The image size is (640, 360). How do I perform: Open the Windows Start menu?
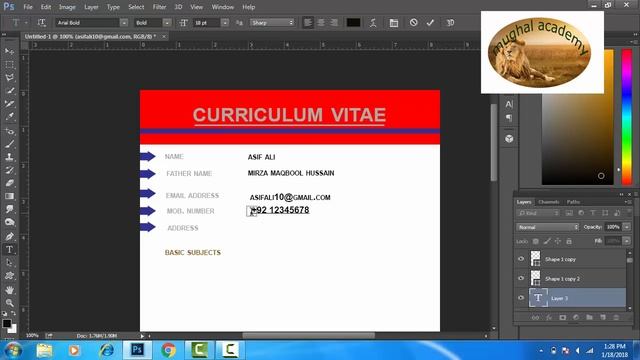pos(13,350)
